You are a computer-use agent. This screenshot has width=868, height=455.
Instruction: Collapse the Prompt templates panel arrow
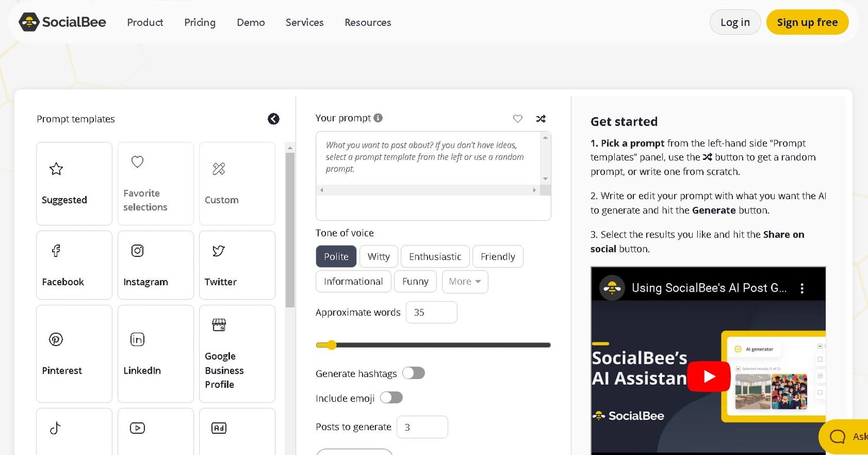273,119
